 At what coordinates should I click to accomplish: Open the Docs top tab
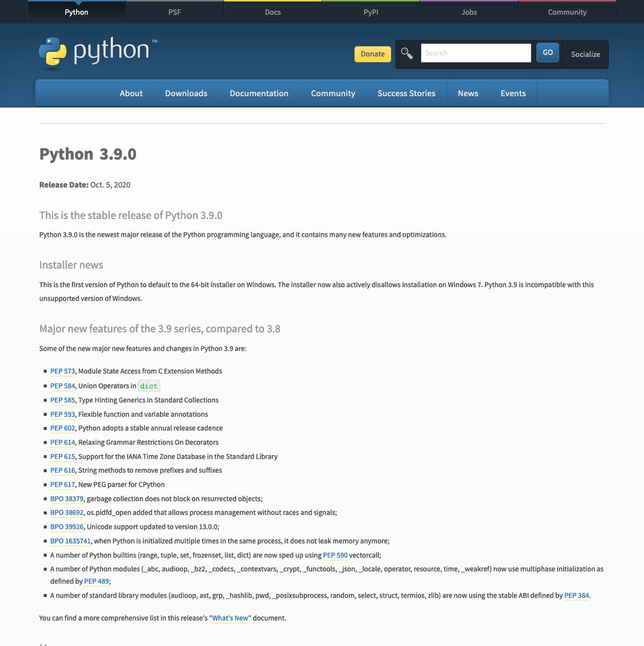273,12
